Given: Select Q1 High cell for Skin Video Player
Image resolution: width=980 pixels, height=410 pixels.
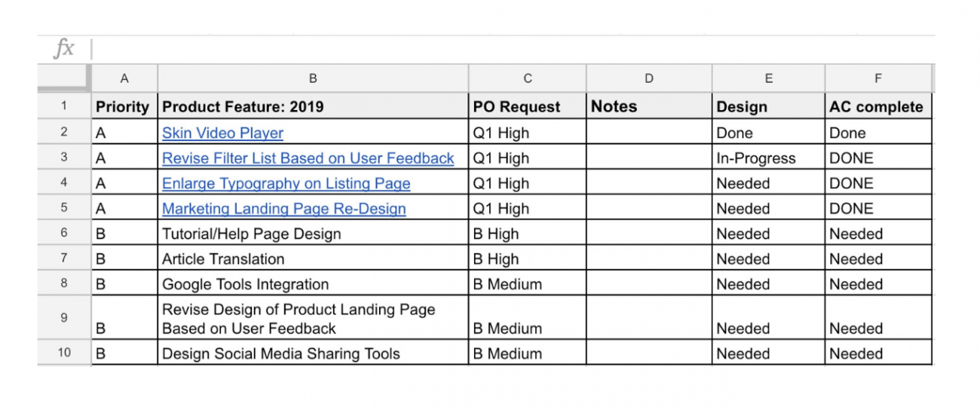Looking at the screenshot, I should pos(528,133).
